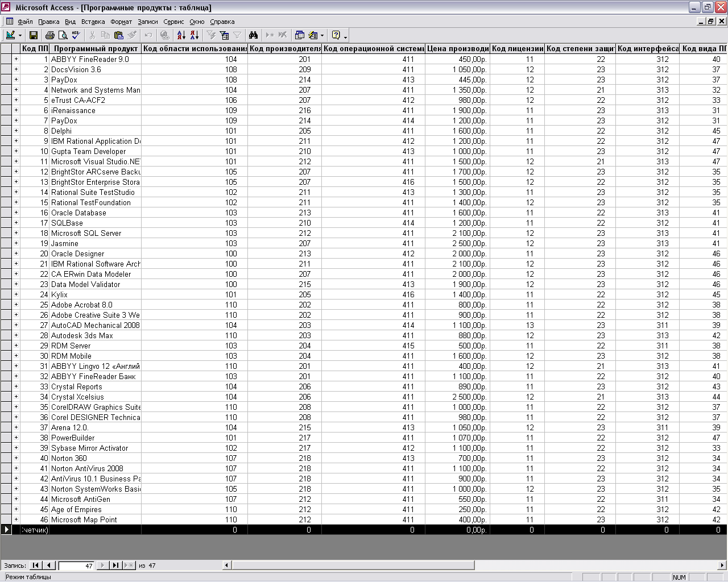The width and height of the screenshot is (728, 582).
Task: Expand the Delphi record
Action: click(x=16, y=131)
